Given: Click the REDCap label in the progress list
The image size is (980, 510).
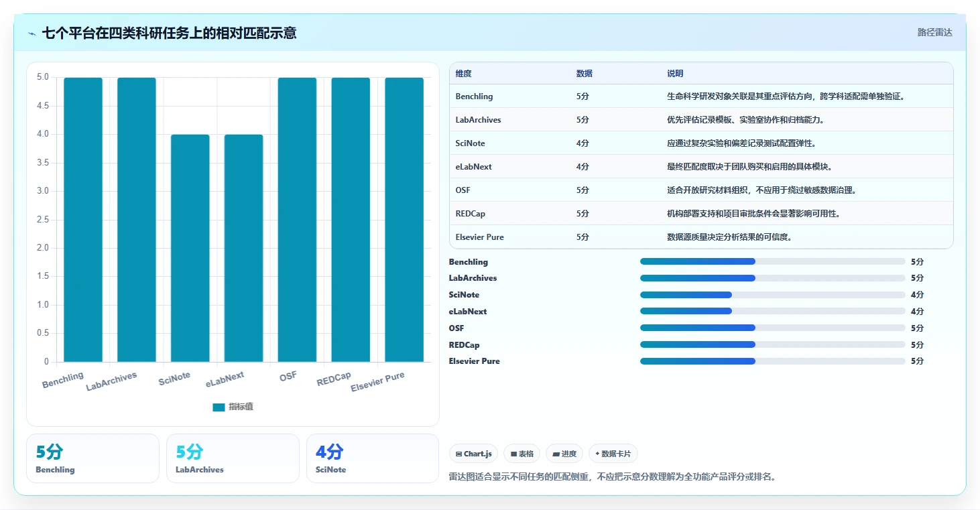Looking at the screenshot, I should [x=465, y=345].
